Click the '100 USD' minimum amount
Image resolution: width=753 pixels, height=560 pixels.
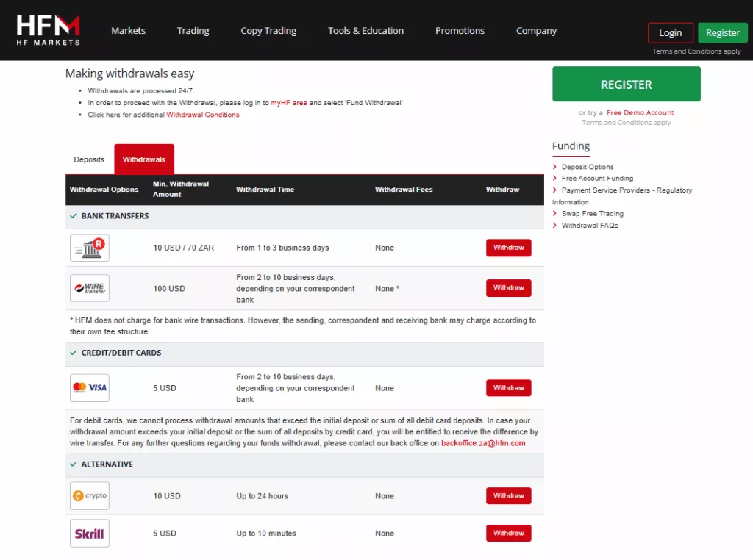169,288
